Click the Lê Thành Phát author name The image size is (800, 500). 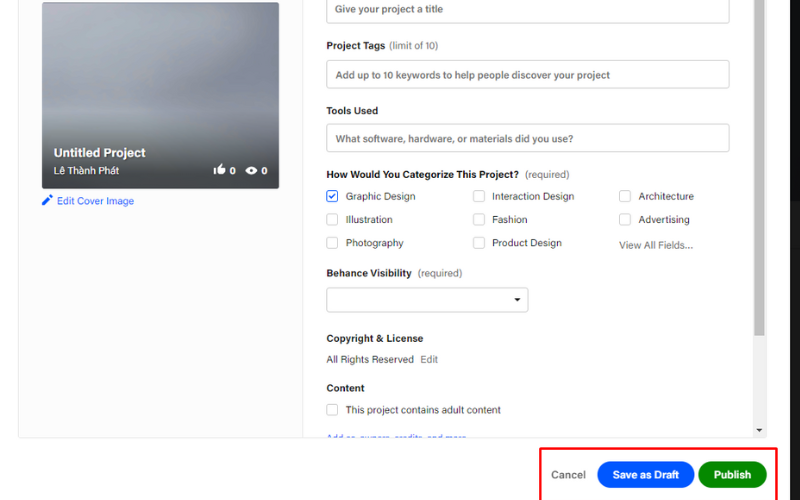tap(86, 170)
